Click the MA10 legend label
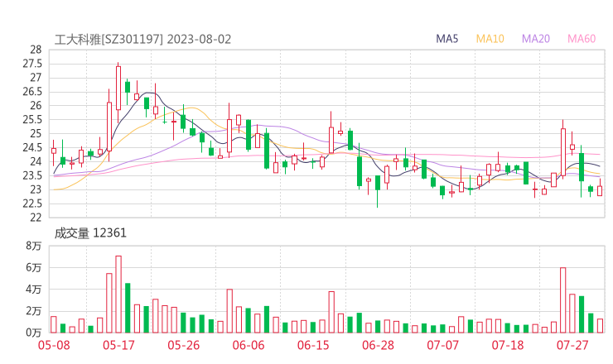613x364 pixels. click(x=490, y=39)
